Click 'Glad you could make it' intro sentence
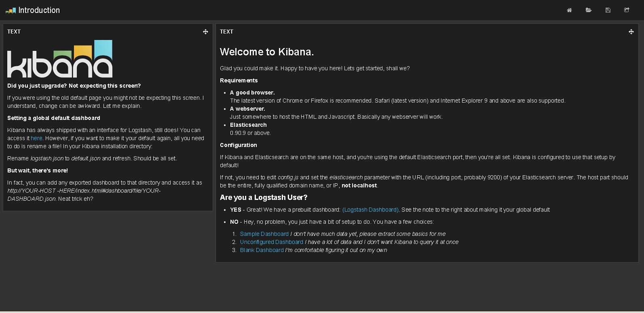 point(315,68)
